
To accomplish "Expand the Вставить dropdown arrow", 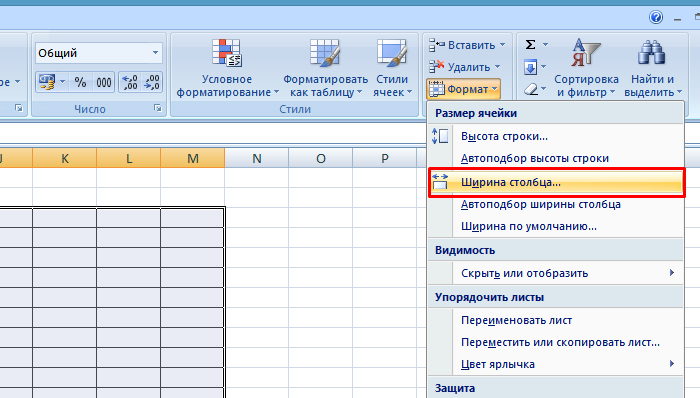I will [503, 45].
